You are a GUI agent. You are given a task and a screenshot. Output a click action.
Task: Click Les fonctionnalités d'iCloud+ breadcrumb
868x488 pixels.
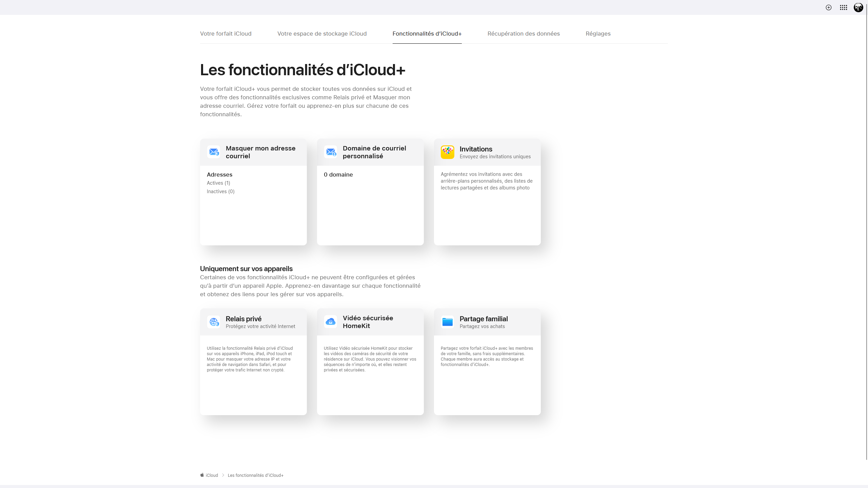[255, 475]
